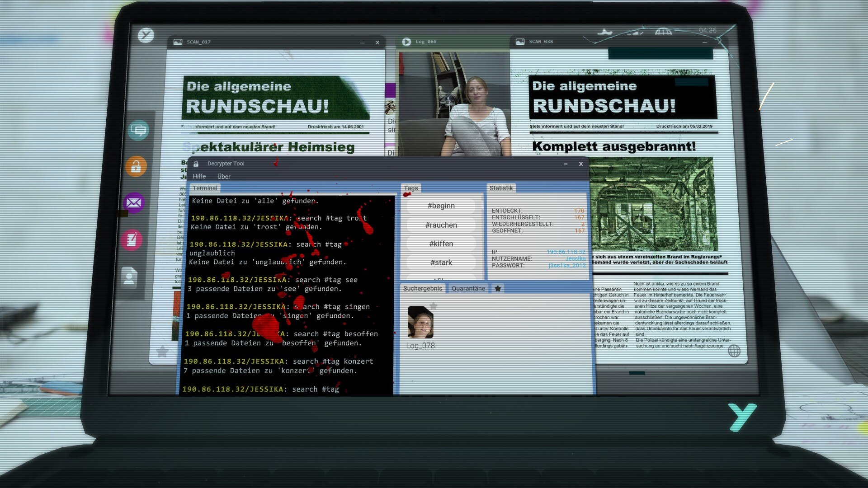The width and height of the screenshot is (868, 488).
Task: Minimize the SCAN_017 window
Action: click(362, 42)
